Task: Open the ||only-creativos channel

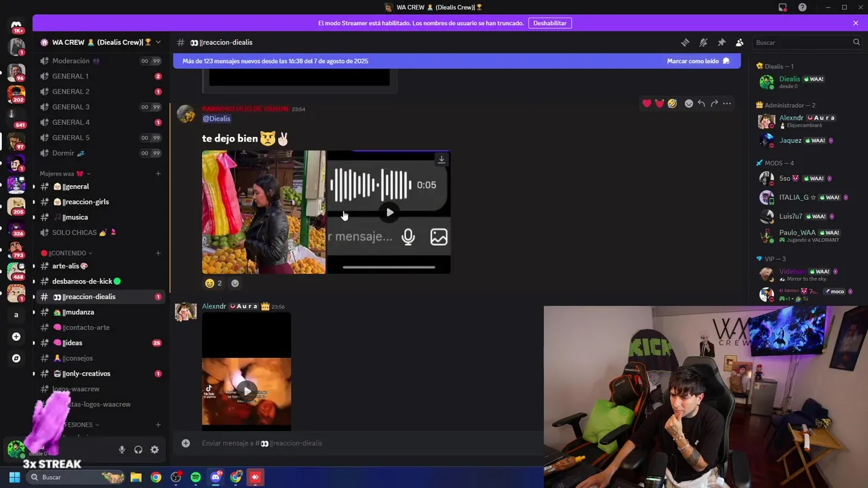Action: (101, 373)
